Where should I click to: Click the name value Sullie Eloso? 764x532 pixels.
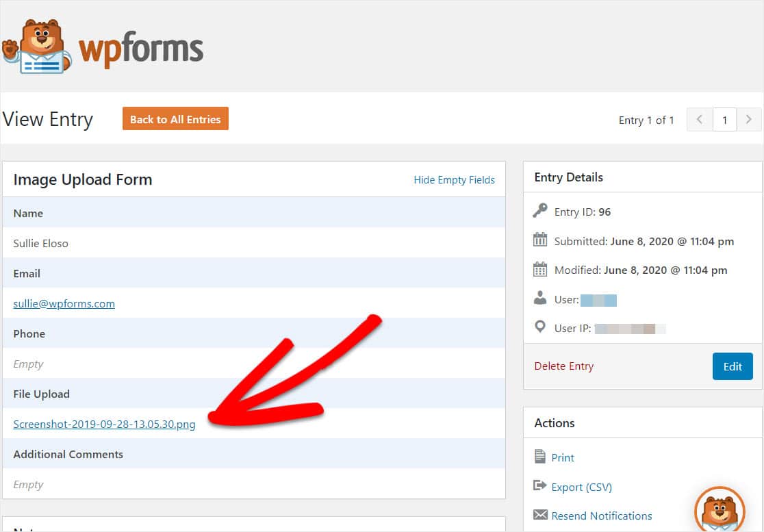41,244
